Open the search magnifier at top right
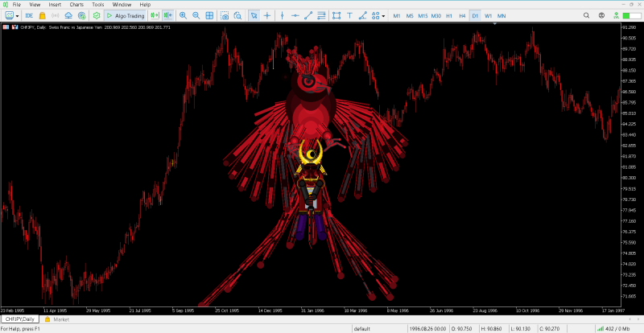Screen dimensions: 644x333 [587, 15]
